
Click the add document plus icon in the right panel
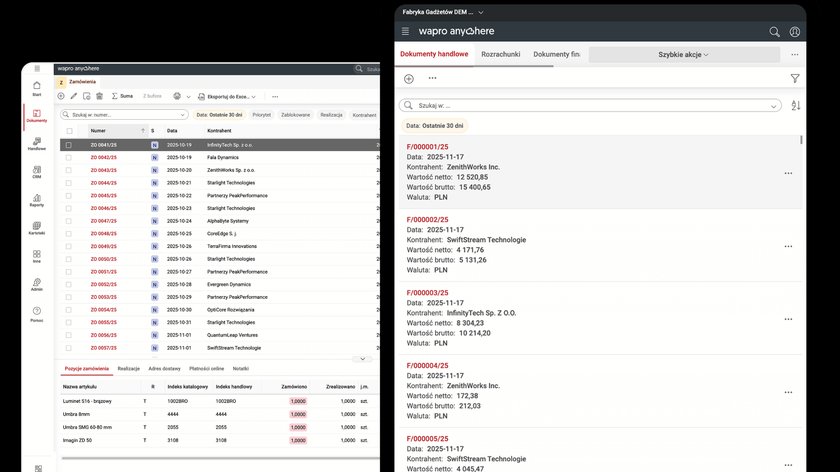[408, 78]
